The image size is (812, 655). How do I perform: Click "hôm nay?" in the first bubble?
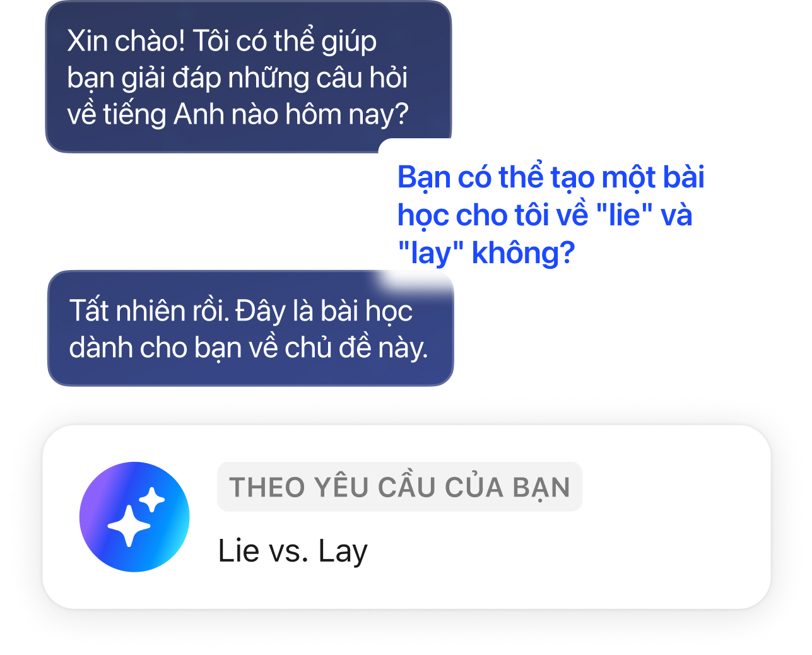point(347,115)
